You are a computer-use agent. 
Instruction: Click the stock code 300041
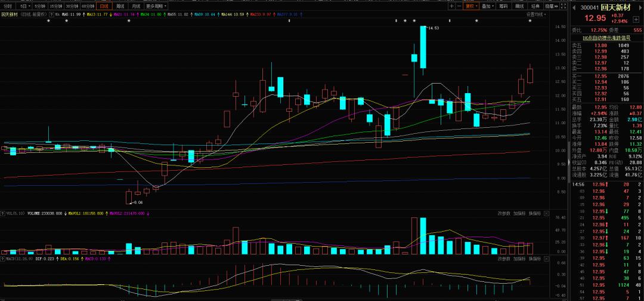pyautogui.click(x=590, y=7)
